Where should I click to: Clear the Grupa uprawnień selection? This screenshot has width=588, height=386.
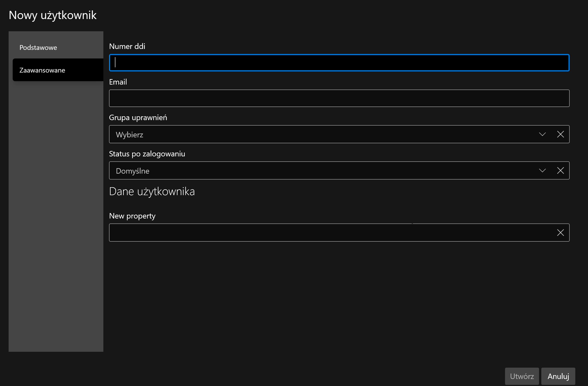pos(560,134)
